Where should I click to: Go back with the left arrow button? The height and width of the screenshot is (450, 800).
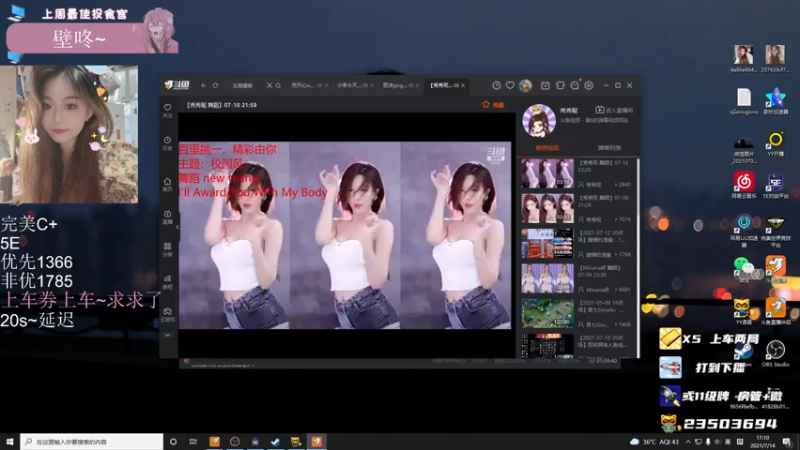tap(204, 85)
